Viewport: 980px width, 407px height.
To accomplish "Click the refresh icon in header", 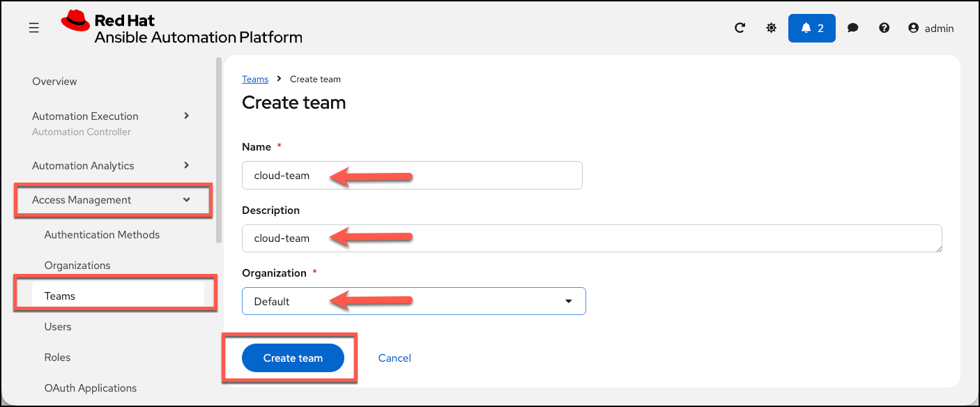I will (x=740, y=29).
